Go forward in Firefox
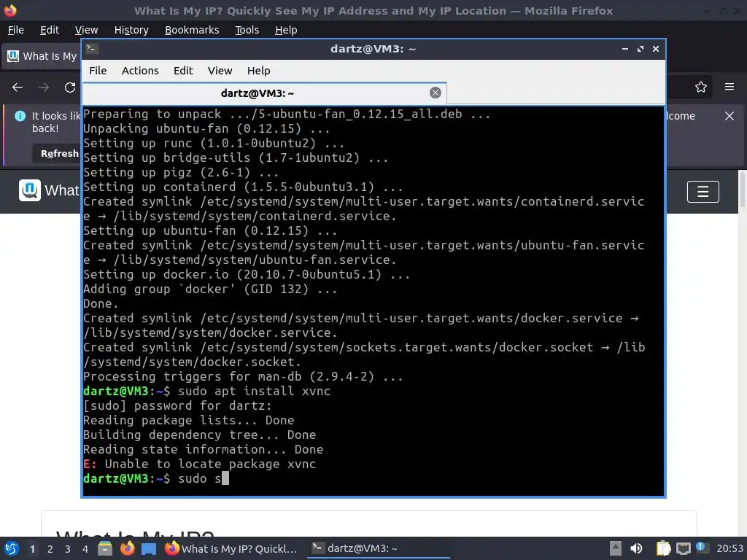Viewport: 747px width, 560px height. [44, 87]
